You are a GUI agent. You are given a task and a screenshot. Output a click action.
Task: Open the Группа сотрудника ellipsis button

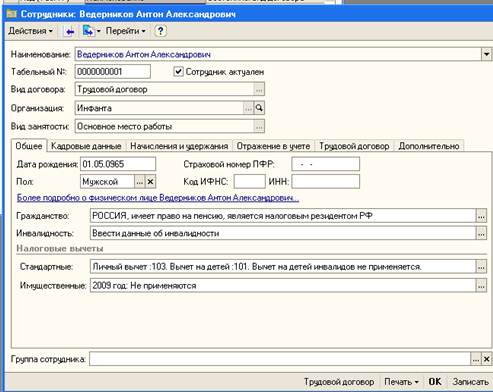click(x=476, y=359)
